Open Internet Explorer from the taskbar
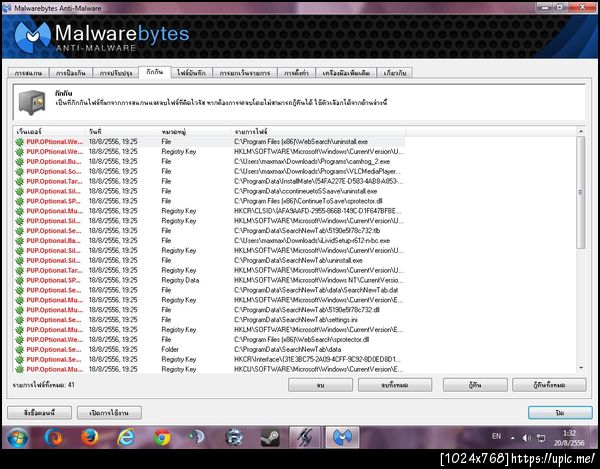Image resolution: width=600 pixels, height=469 pixels. point(126,437)
